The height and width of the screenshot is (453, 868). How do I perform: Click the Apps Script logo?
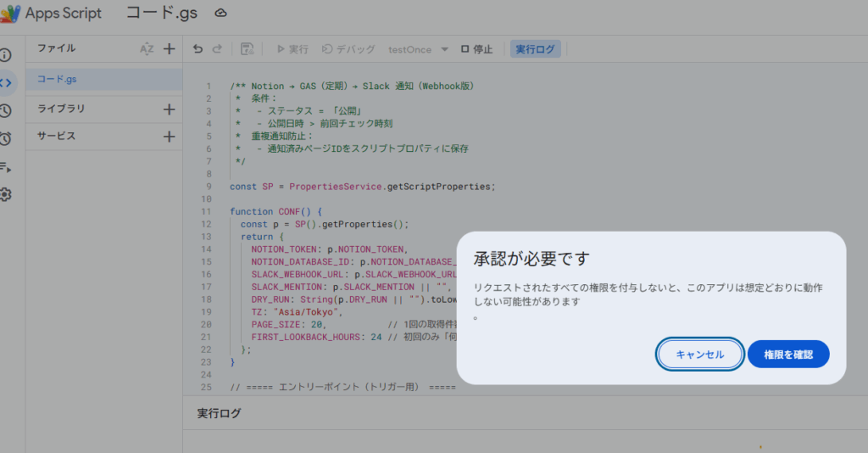[x=10, y=14]
